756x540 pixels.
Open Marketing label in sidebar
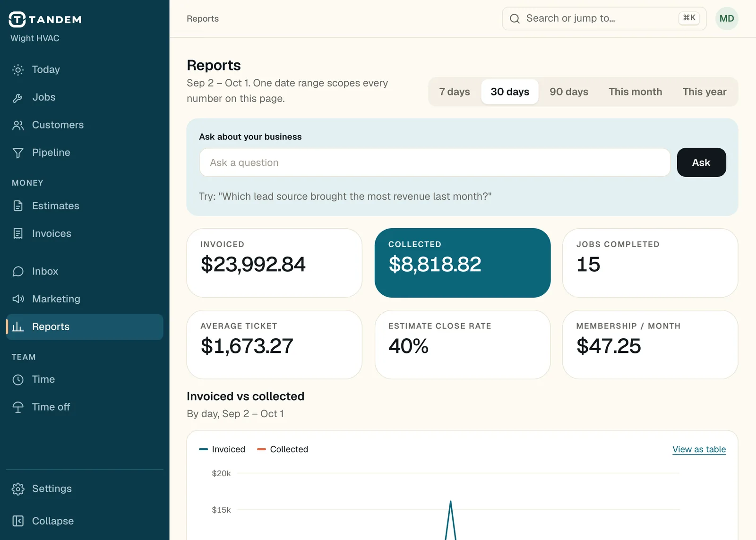(56, 299)
